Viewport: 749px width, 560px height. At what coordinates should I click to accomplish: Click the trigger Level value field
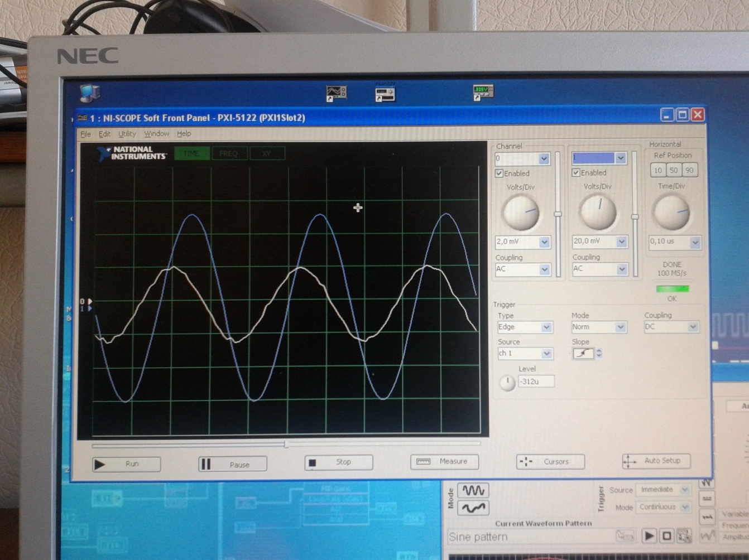click(536, 382)
